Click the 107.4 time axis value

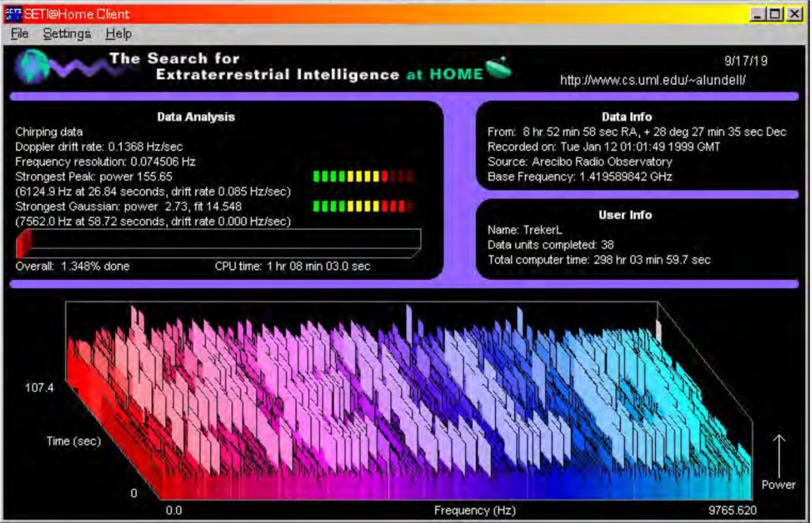(x=39, y=388)
